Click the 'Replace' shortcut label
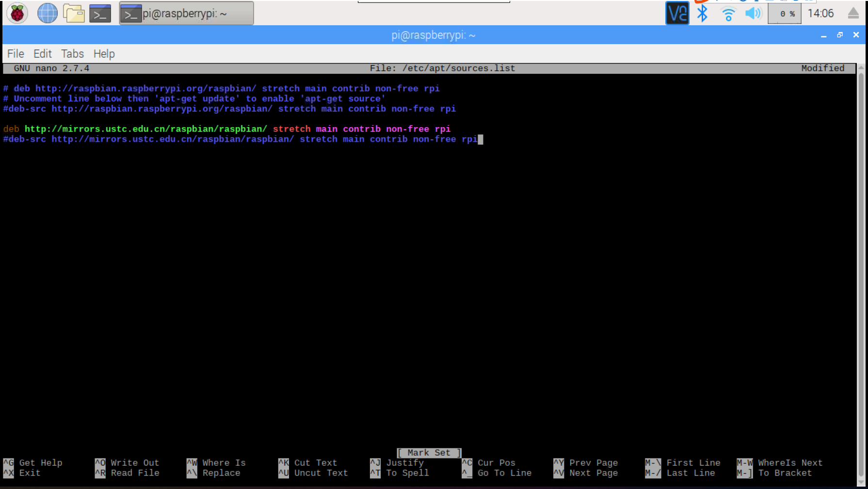This screenshot has height=489, width=868. coord(221,473)
